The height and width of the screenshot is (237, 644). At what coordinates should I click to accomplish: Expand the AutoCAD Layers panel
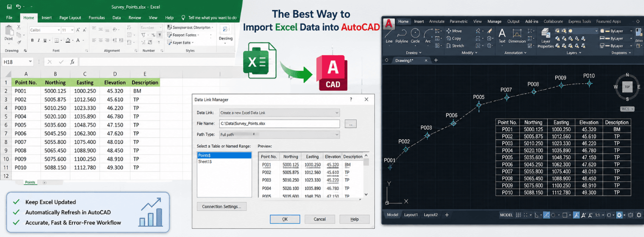coord(573,53)
